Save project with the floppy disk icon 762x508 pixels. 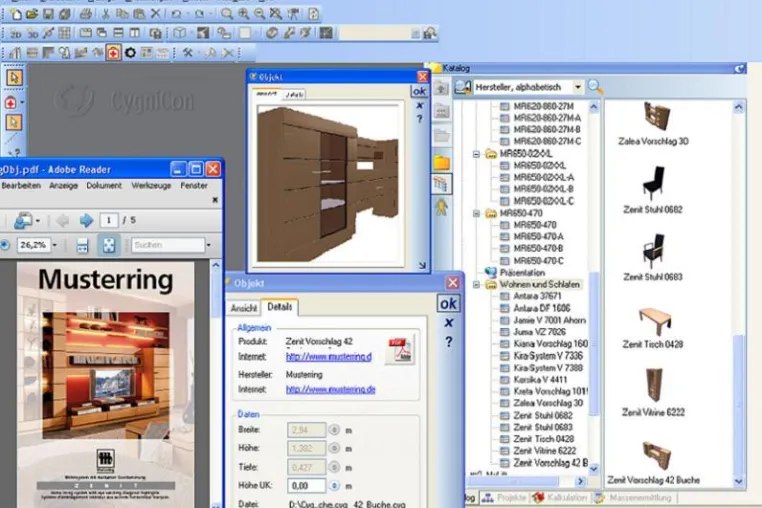pos(48,14)
